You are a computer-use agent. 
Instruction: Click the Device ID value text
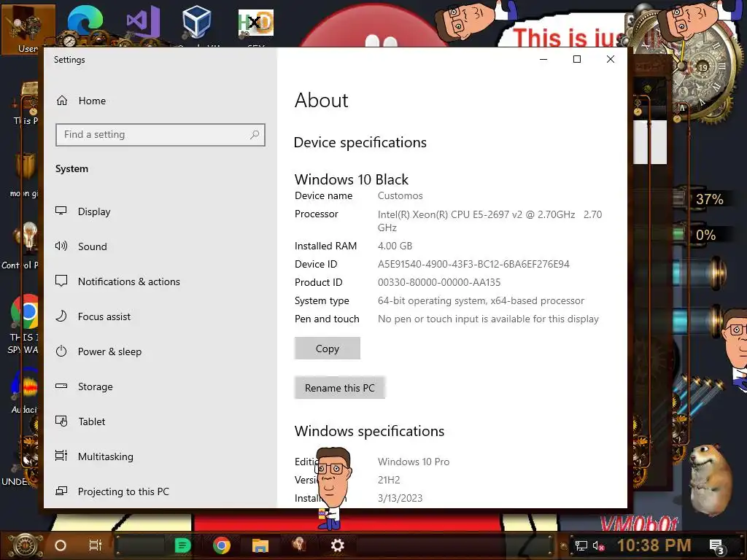[473, 264]
